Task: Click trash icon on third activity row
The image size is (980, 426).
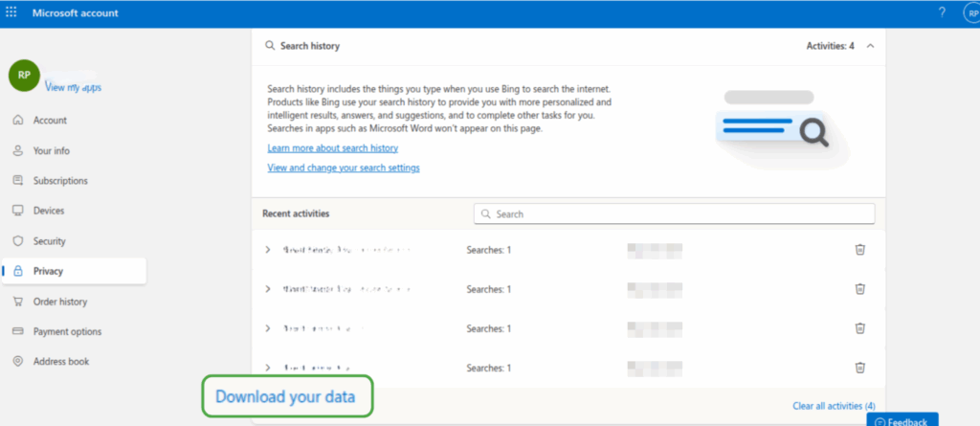Action: pos(859,328)
